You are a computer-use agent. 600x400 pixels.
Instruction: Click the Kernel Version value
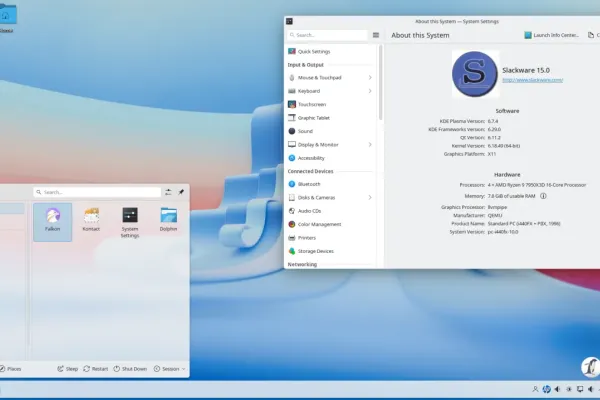(x=504, y=146)
